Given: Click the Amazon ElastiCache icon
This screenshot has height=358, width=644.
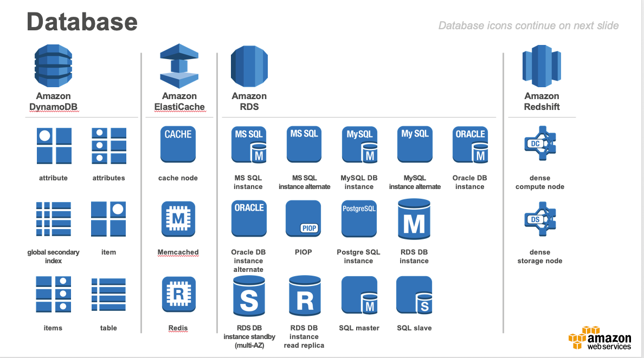Looking at the screenshot, I should [179, 65].
